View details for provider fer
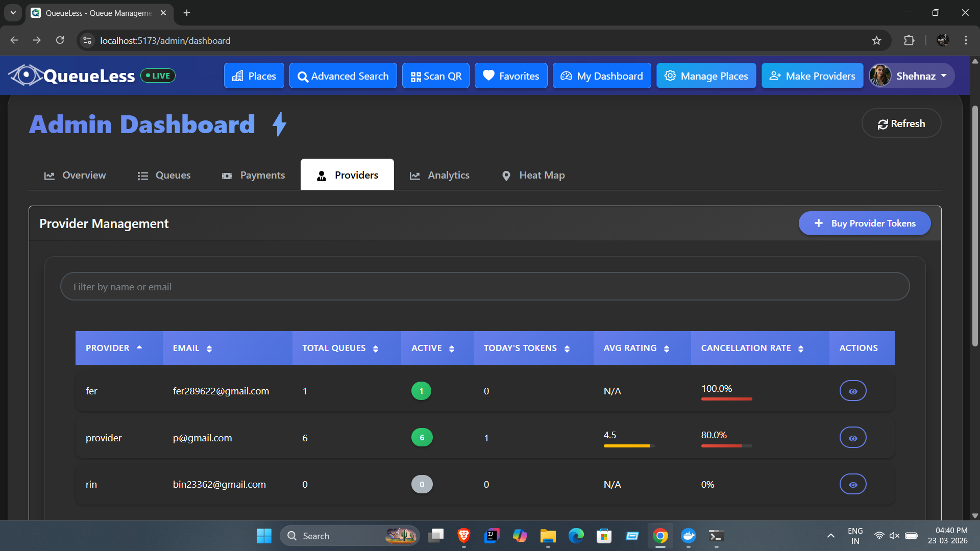This screenshot has width=980, height=551. pyautogui.click(x=853, y=391)
